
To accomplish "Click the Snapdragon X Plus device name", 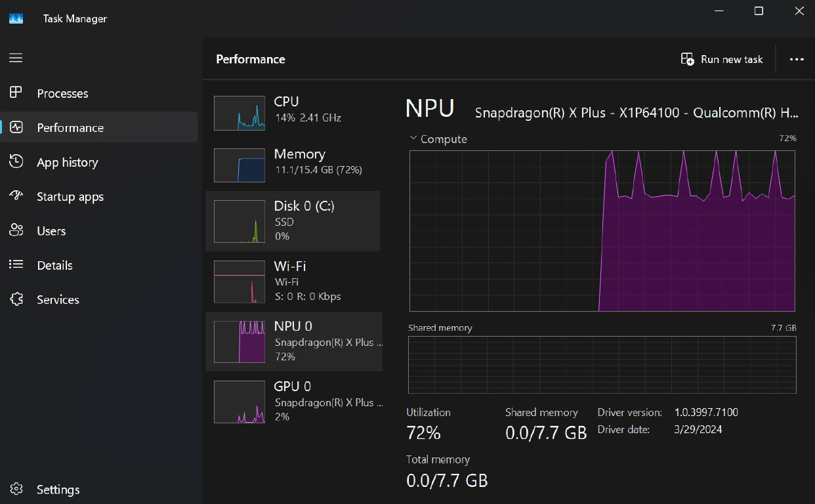I will click(x=637, y=113).
